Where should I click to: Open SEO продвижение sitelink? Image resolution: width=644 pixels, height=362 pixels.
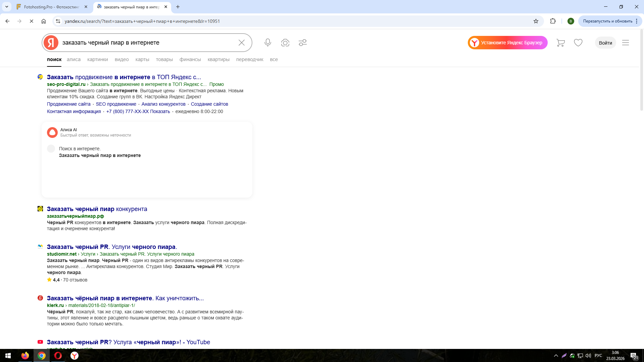click(116, 104)
